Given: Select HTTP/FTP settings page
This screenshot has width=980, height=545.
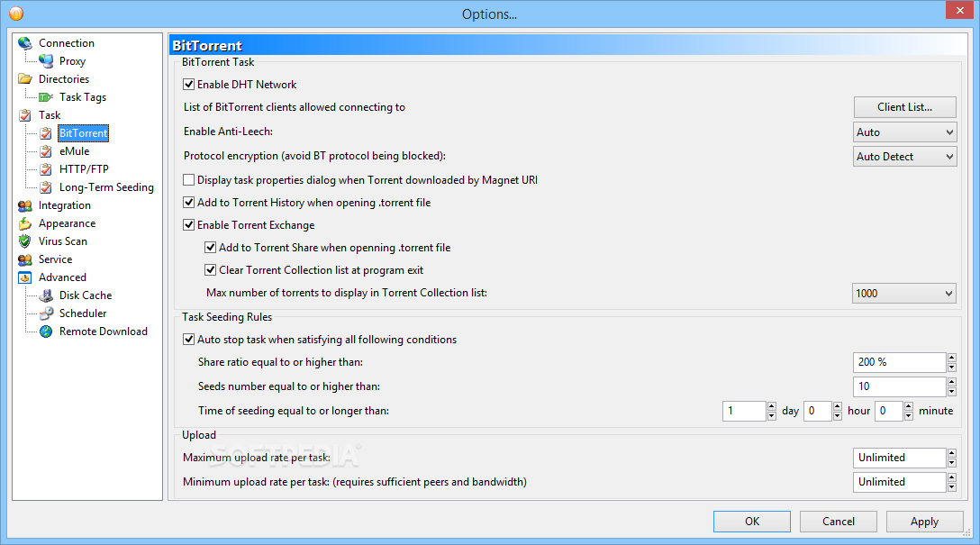Looking at the screenshot, I should (x=84, y=169).
